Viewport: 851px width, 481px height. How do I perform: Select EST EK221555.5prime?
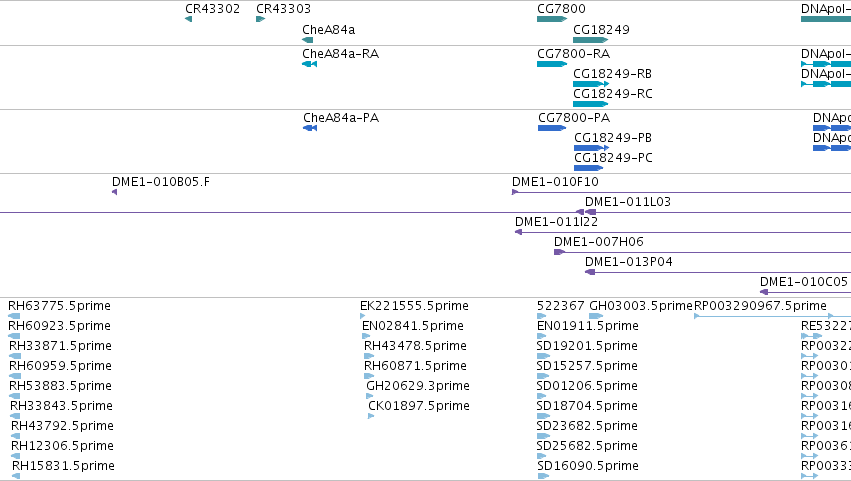coord(414,306)
